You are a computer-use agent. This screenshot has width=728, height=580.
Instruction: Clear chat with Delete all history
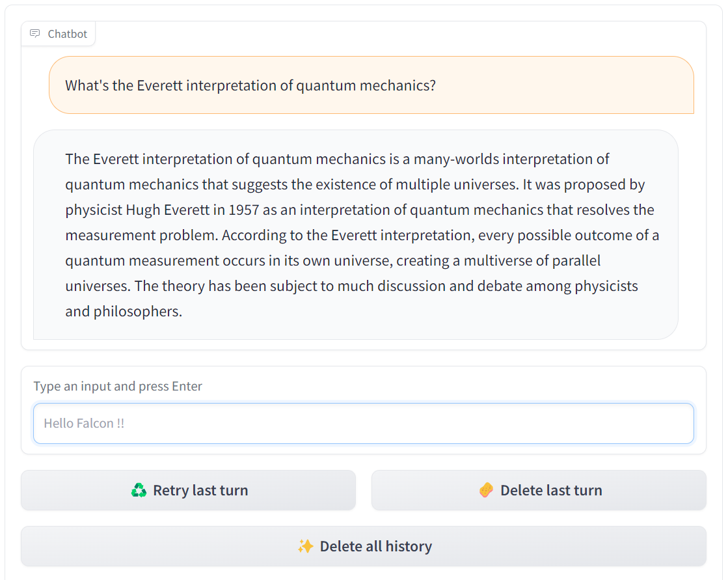click(x=364, y=546)
